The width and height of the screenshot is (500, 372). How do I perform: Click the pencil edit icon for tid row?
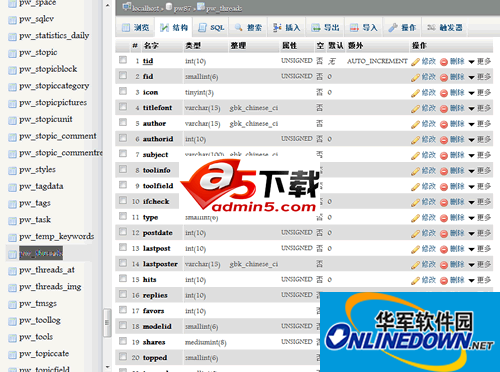pyautogui.click(x=415, y=62)
